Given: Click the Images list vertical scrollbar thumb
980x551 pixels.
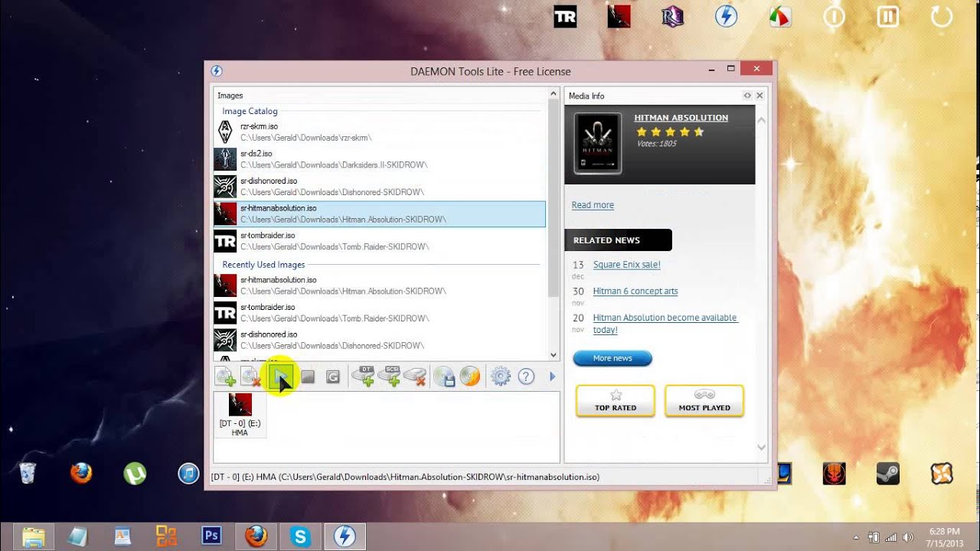Looking at the screenshot, I should (x=554, y=197).
